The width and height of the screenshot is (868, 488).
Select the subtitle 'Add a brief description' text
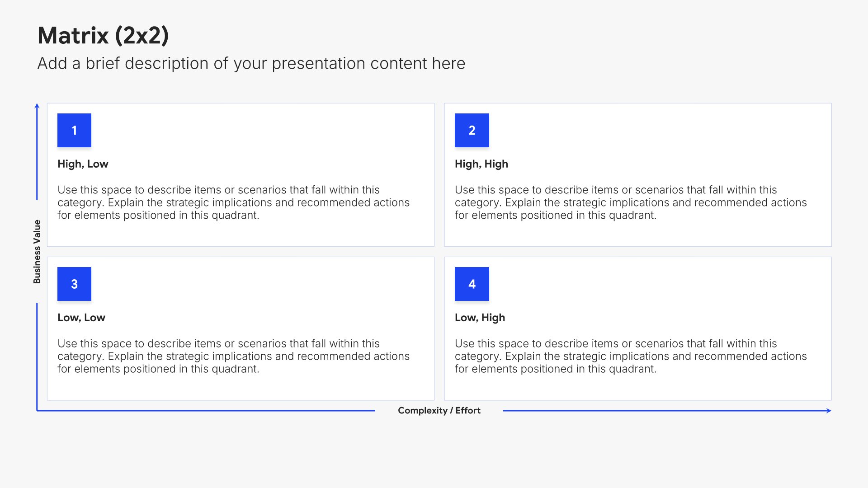[x=251, y=63]
